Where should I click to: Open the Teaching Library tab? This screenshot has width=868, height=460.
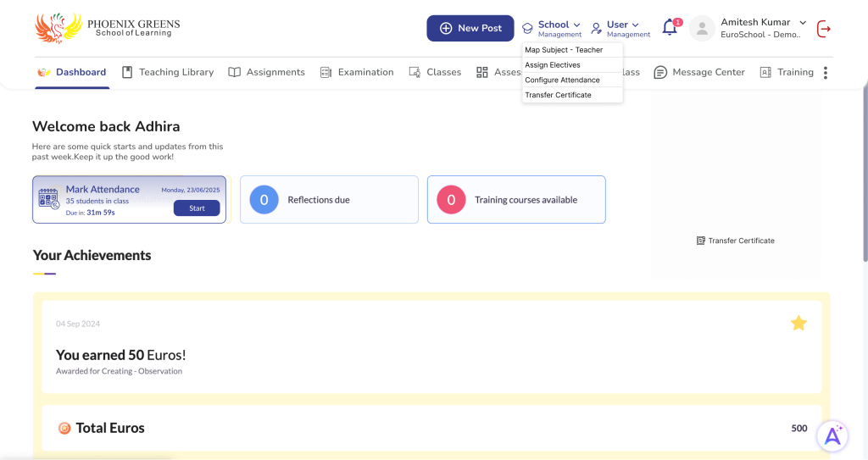(x=168, y=73)
